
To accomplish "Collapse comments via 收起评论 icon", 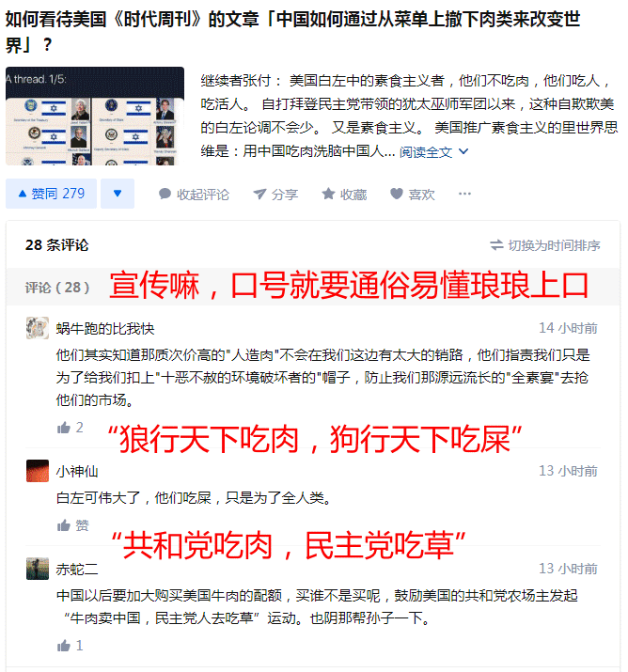I will [x=194, y=195].
